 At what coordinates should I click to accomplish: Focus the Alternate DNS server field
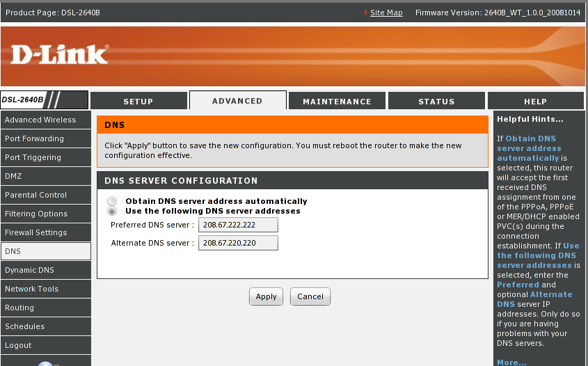[x=238, y=243]
